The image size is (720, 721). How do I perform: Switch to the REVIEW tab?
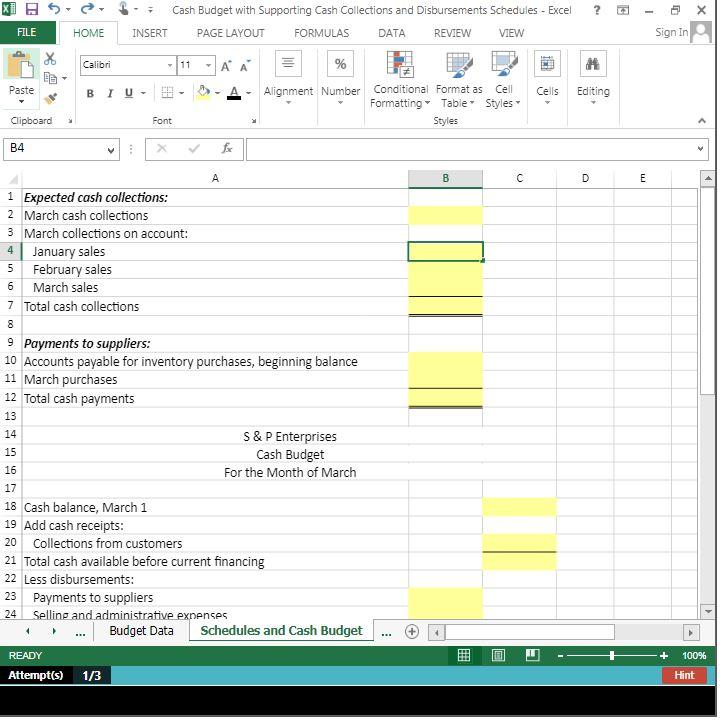click(x=452, y=33)
